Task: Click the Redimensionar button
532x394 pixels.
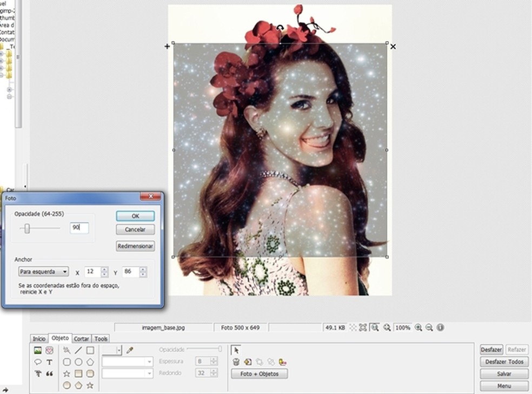Action: [x=135, y=246]
